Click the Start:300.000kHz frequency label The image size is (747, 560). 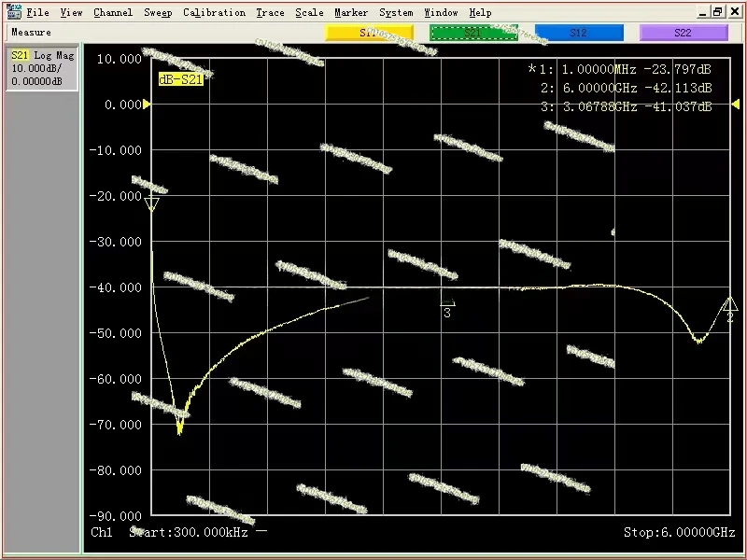point(189,532)
